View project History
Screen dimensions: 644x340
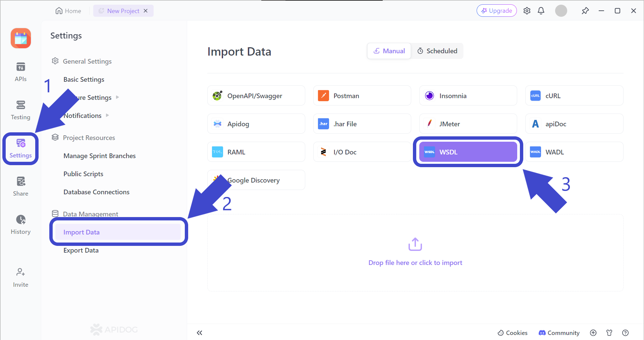[20, 224]
